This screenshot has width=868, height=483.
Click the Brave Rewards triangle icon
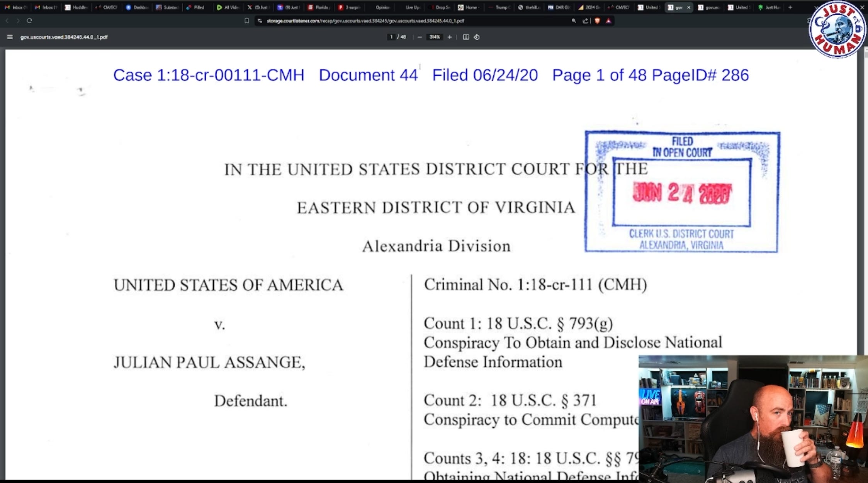coord(608,21)
